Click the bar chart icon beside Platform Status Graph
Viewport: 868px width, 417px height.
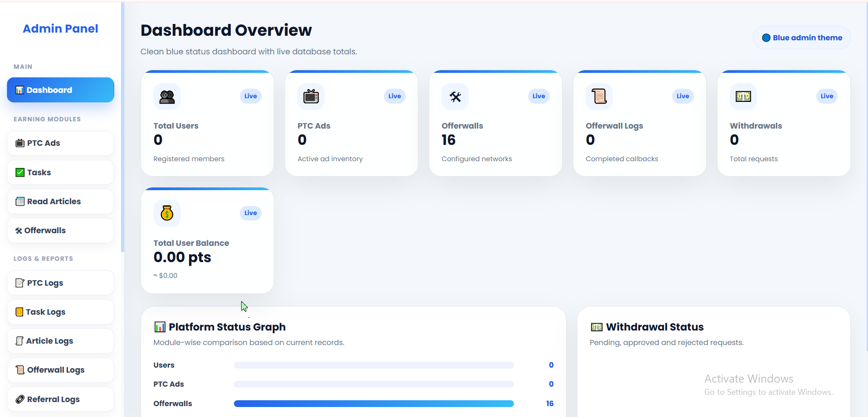tap(160, 327)
